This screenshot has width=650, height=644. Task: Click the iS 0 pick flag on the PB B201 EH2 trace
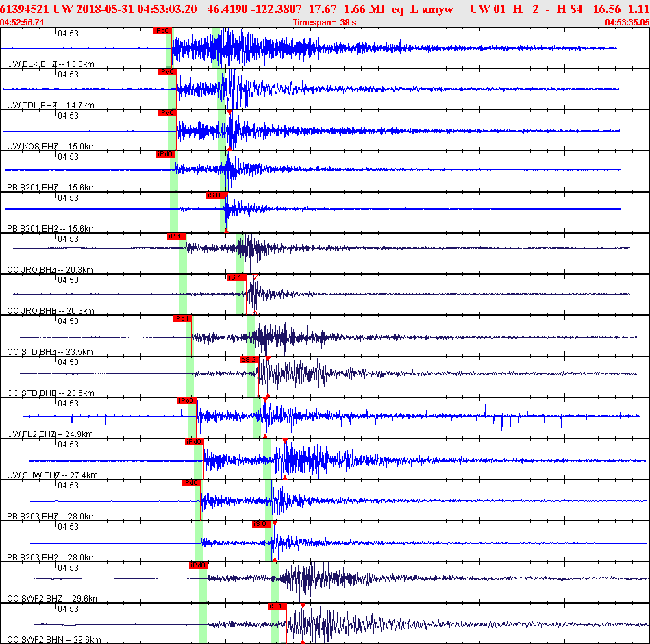(x=216, y=195)
